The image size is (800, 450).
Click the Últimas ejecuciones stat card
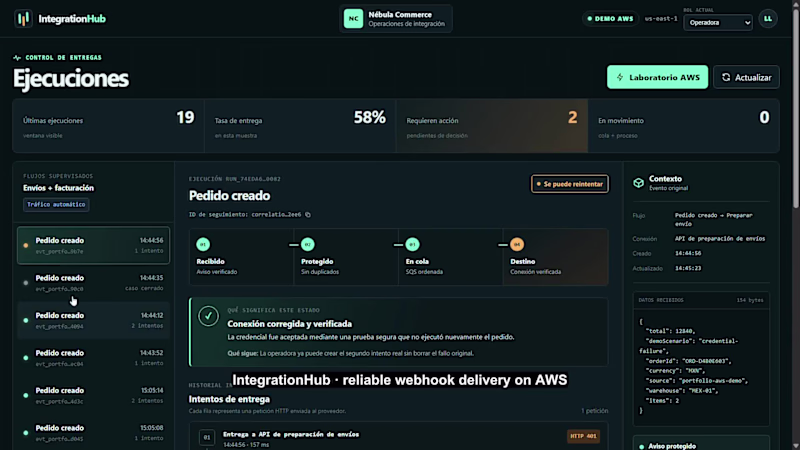[108, 126]
